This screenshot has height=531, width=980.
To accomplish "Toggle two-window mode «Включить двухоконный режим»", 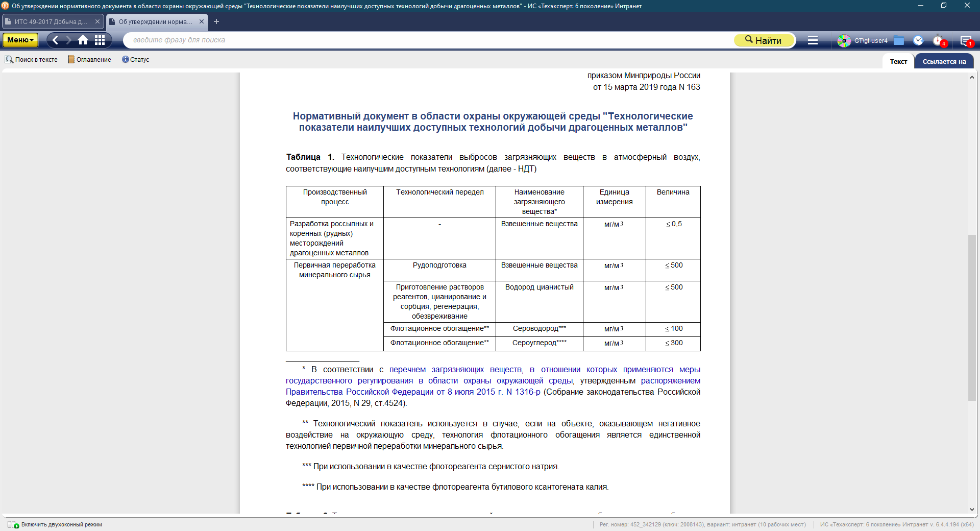I will (x=55, y=524).
